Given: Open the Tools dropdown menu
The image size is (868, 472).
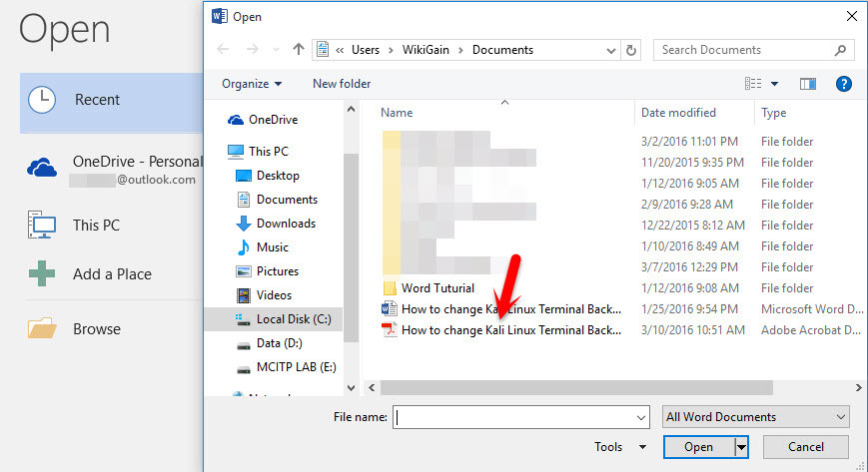Looking at the screenshot, I should [620, 446].
